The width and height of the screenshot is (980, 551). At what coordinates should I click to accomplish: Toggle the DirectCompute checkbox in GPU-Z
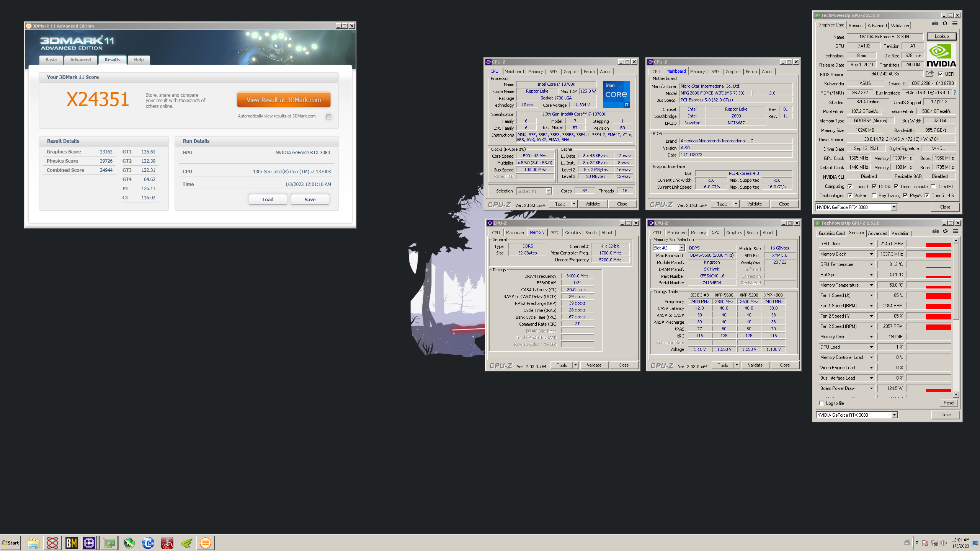896,187
